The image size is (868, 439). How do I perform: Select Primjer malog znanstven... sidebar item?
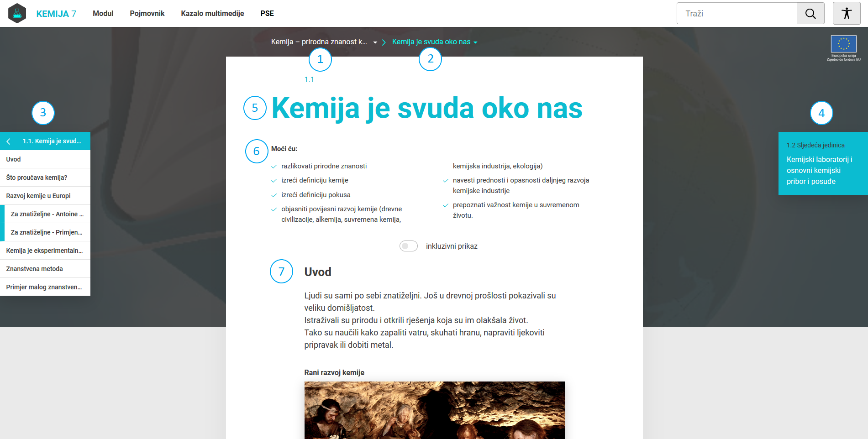point(45,287)
